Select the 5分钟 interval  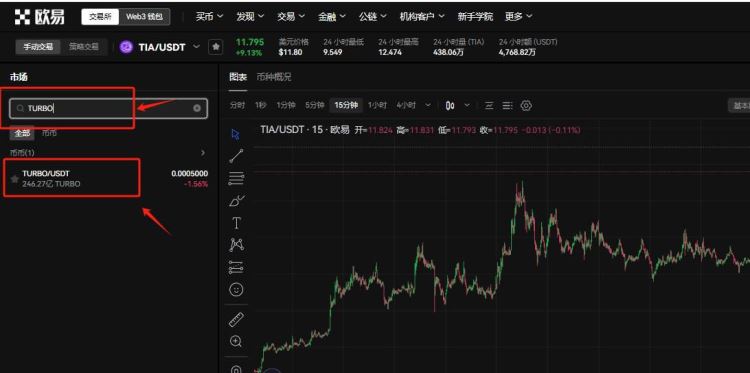click(x=315, y=105)
